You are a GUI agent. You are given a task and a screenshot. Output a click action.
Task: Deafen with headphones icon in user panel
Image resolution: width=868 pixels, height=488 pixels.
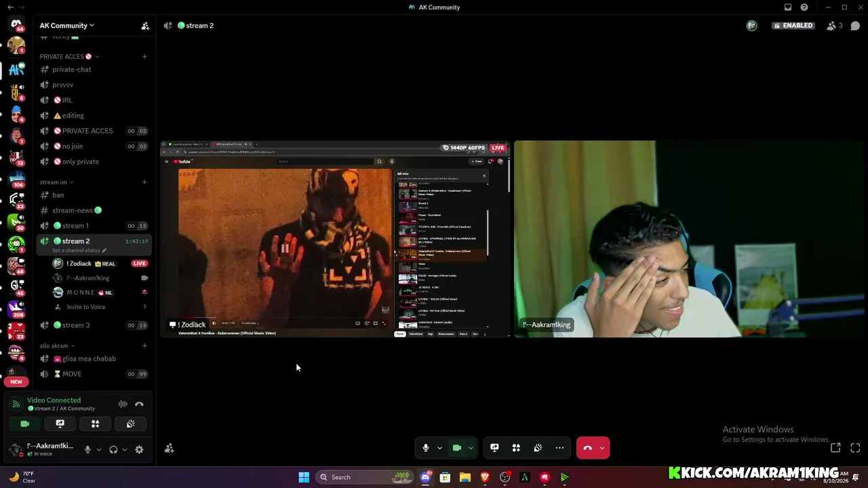pos(113,449)
